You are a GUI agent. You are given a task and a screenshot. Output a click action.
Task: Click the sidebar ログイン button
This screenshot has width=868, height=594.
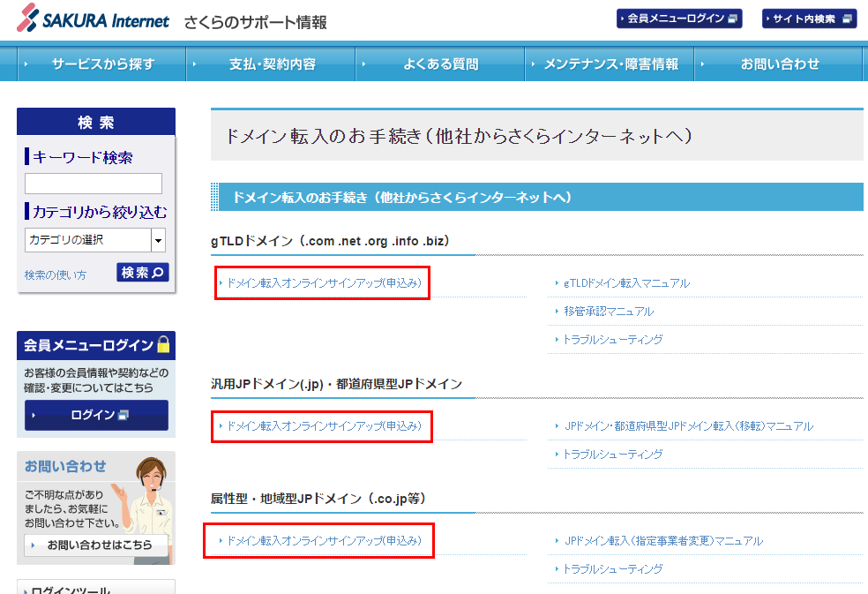(96, 415)
